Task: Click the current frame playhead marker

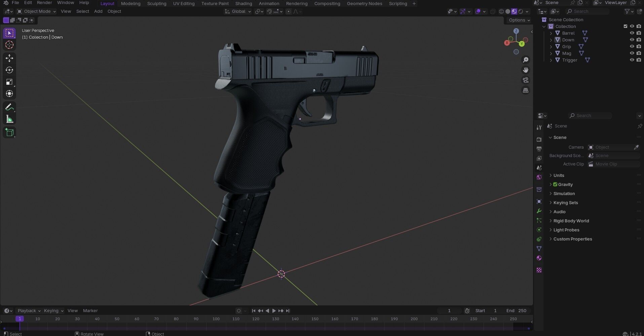Action: 20,319
